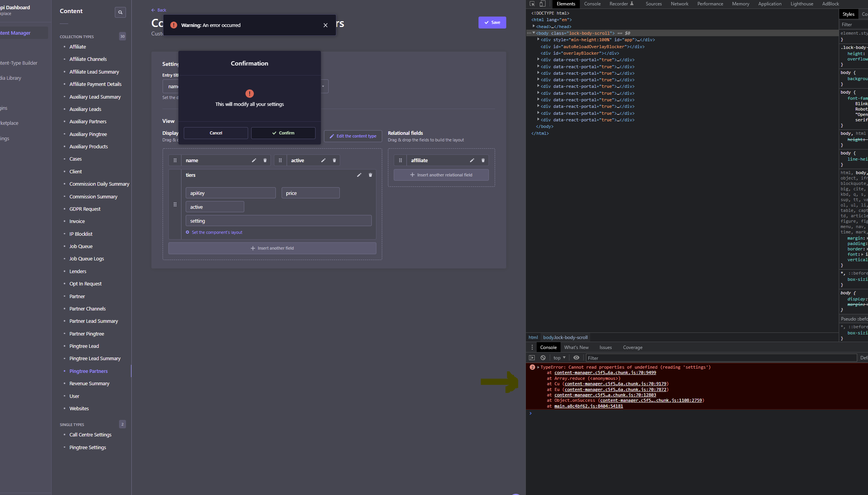Collapse the body lock-body-scroll node
Image resolution: width=868 pixels, height=495 pixels.
(x=534, y=33)
